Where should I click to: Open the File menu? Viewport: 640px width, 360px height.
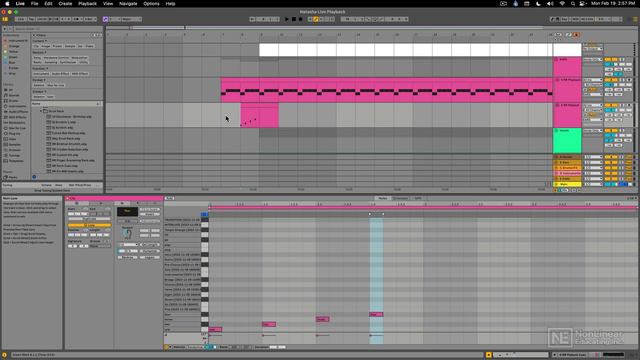[35, 4]
